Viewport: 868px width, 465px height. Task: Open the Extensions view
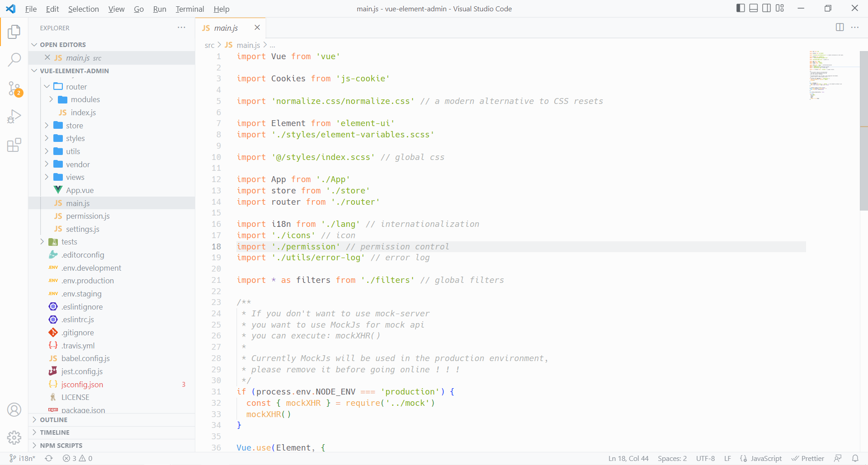14,145
